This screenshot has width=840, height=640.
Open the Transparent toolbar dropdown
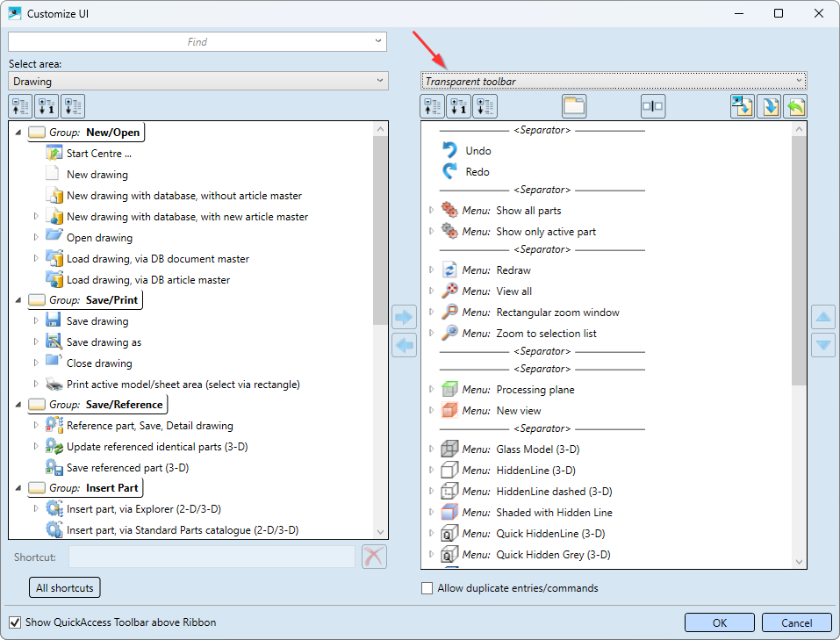pos(614,81)
